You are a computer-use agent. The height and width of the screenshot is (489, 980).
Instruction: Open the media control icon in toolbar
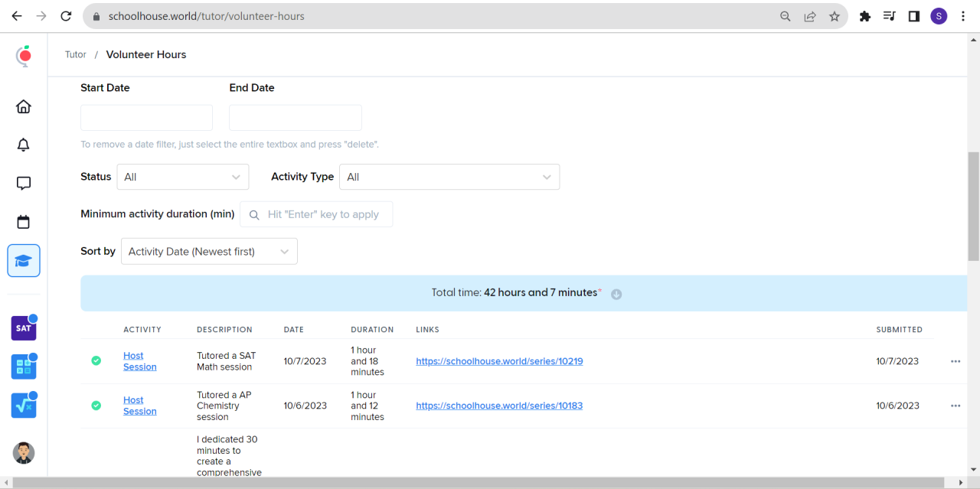pyautogui.click(x=890, y=16)
